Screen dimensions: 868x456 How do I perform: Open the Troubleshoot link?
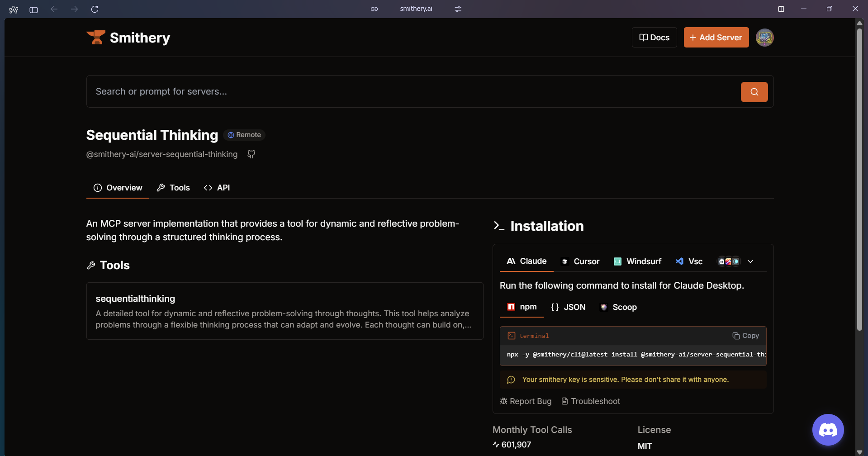pos(591,401)
